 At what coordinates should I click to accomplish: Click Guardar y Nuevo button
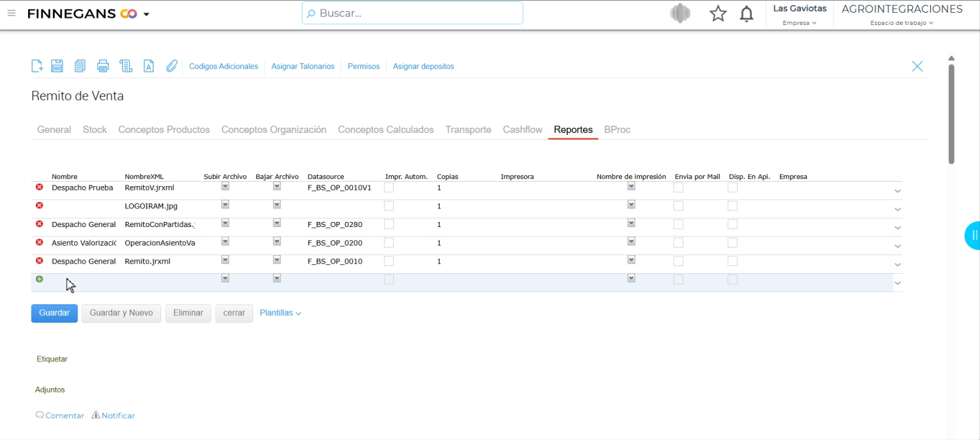121,313
